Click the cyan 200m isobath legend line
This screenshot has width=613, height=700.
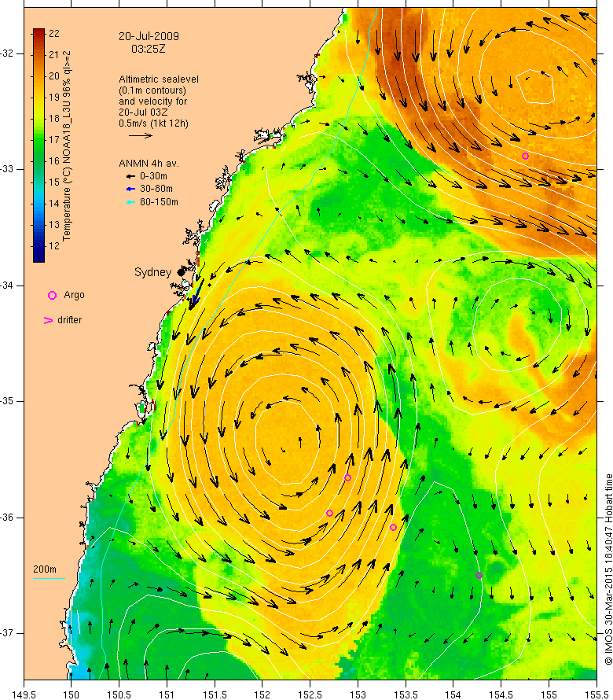pos(49,579)
